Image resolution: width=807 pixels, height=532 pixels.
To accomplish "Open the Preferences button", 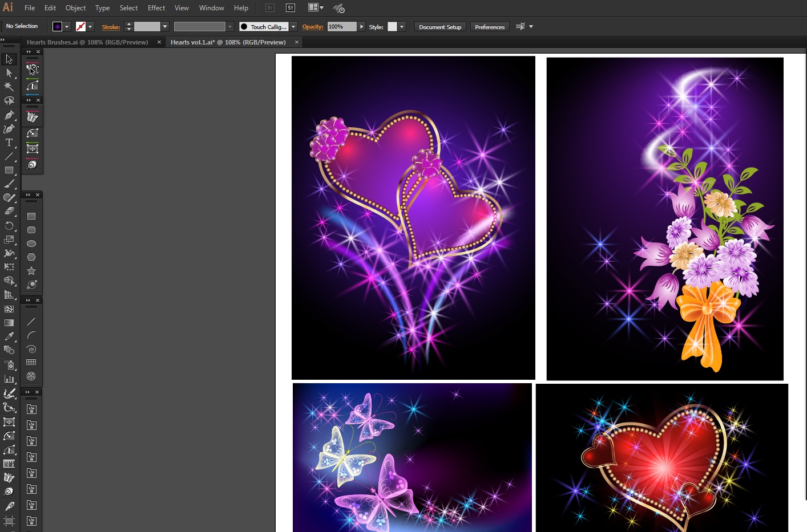I will pyautogui.click(x=489, y=27).
